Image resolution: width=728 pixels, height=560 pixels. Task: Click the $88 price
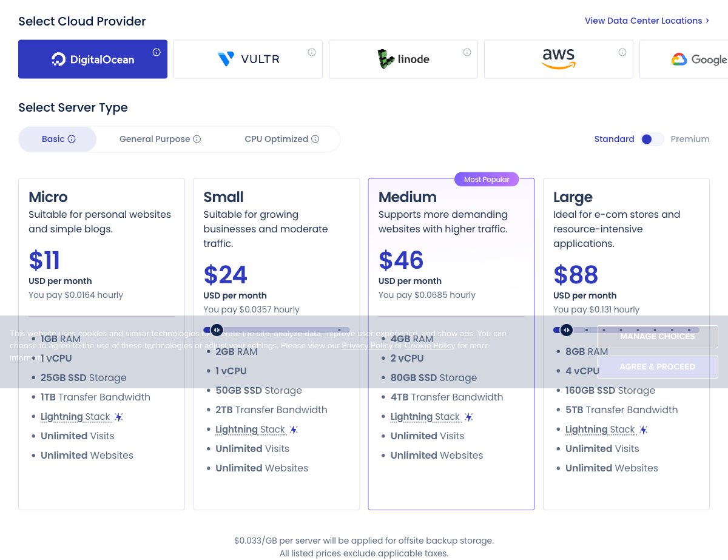[x=576, y=275]
